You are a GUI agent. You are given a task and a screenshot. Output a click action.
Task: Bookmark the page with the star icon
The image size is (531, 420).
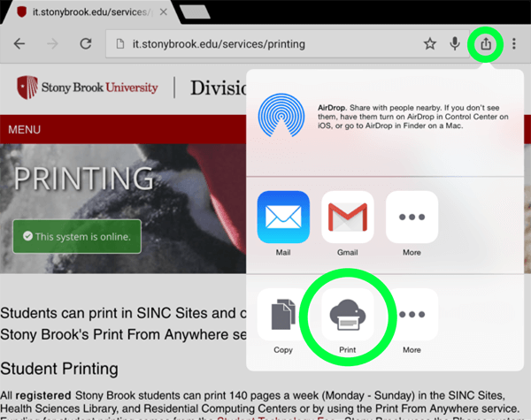pos(430,43)
